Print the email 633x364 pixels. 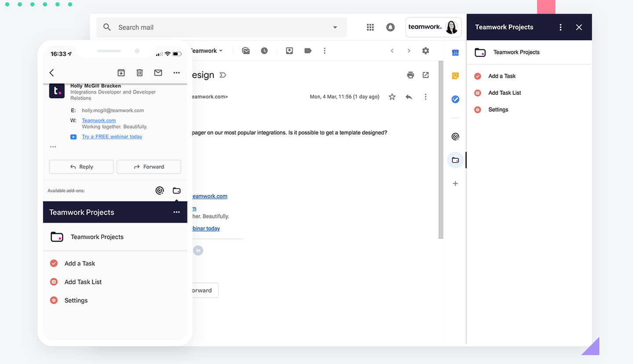click(410, 75)
